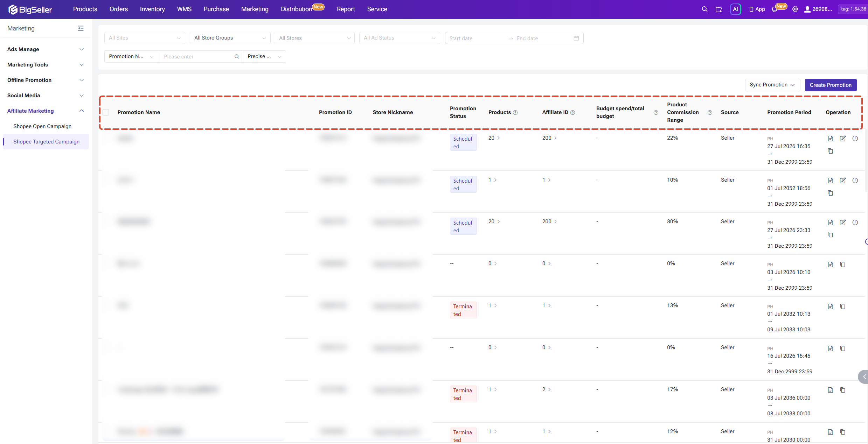The width and height of the screenshot is (868, 444).
Task: Terminate power icon for 22% commission row
Action: point(855,139)
